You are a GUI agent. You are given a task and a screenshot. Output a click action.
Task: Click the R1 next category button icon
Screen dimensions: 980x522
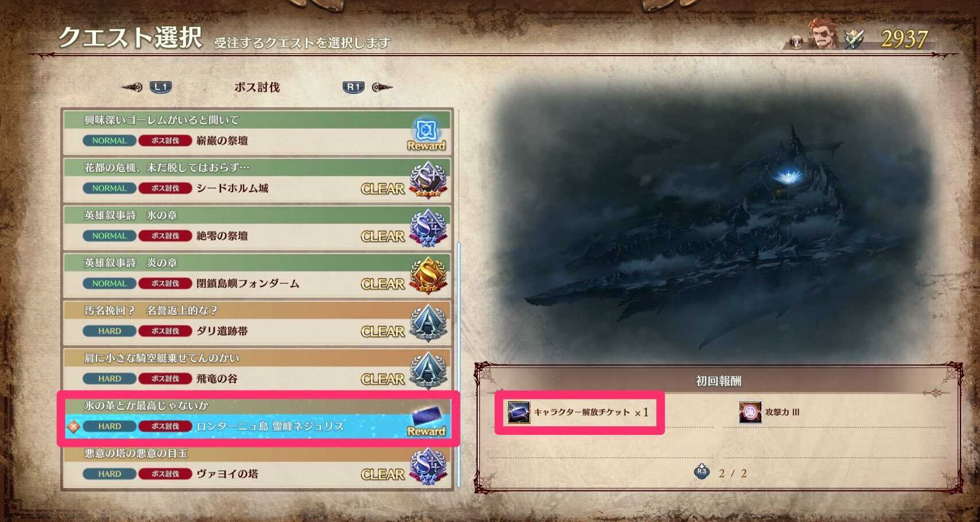pos(354,87)
